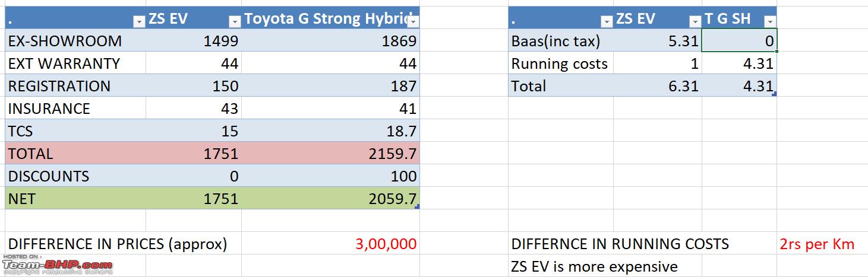The image size is (868, 277).
Task: Select DIFFERENCE IN PRICES (approx) cell
Action: tap(118, 244)
